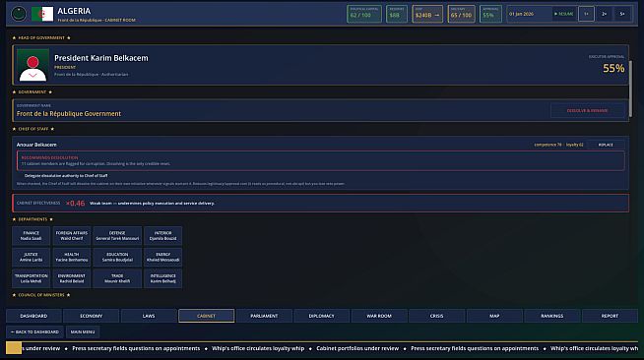Click the round emblem beside the flag
Viewport: 644px width, 360px height.
pyautogui.click(x=19, y=14)
